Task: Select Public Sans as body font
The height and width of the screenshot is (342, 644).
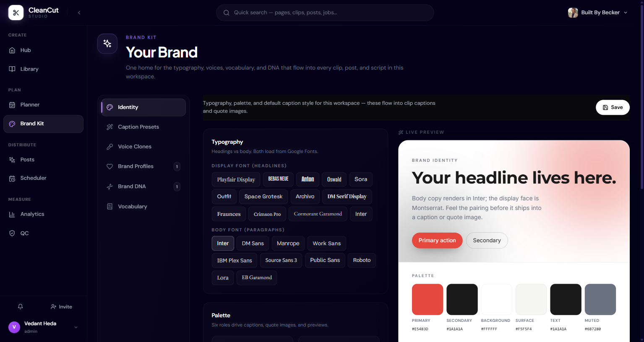Action: coord(325,261)
